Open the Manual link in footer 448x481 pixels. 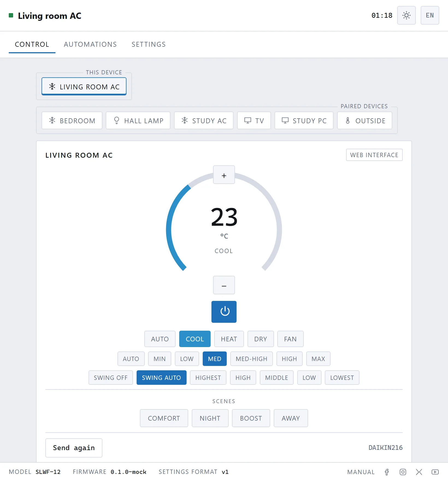[x=361, y=472]
